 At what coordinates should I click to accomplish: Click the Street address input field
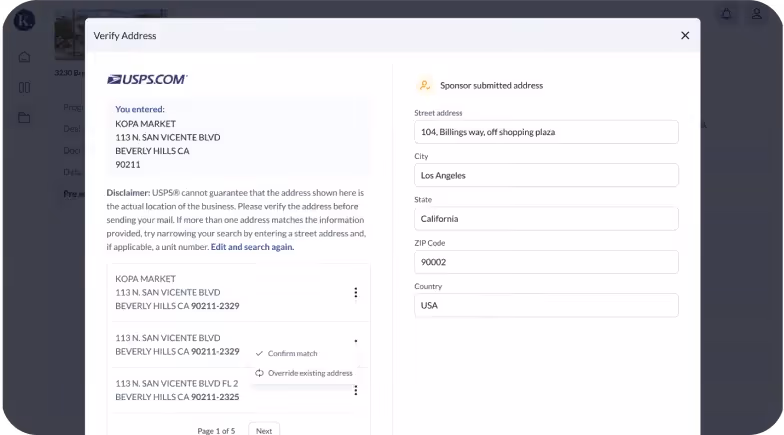click(546, 132)
